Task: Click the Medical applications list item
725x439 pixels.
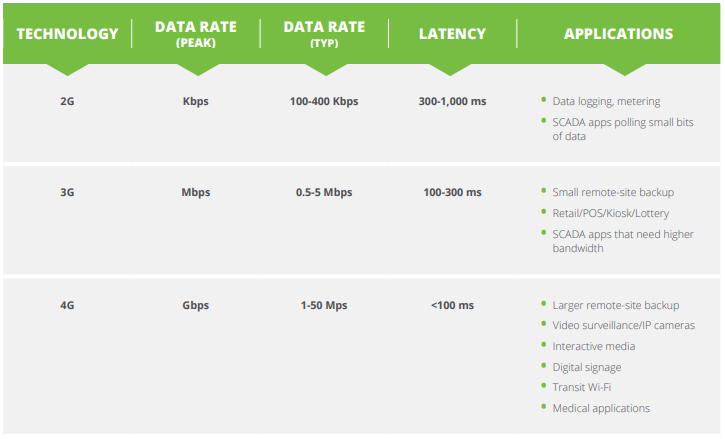Action: 601,408
